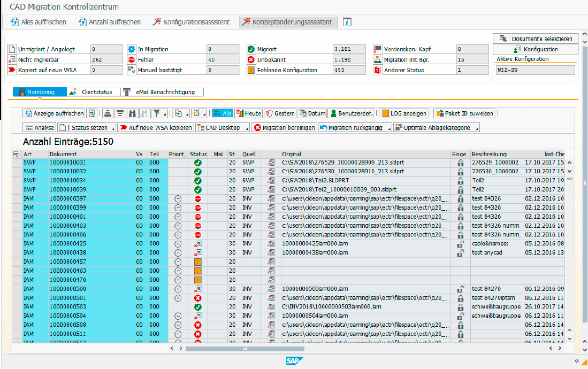588x369 pixels.
Task: Click the filter funnel icon
Action: (156, 113)
